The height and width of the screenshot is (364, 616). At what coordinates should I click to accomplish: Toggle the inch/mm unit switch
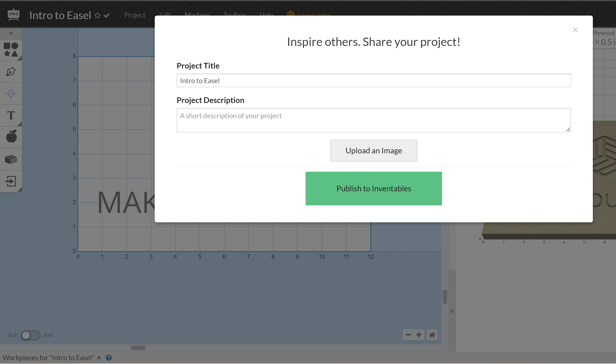(x=30, y=335)
